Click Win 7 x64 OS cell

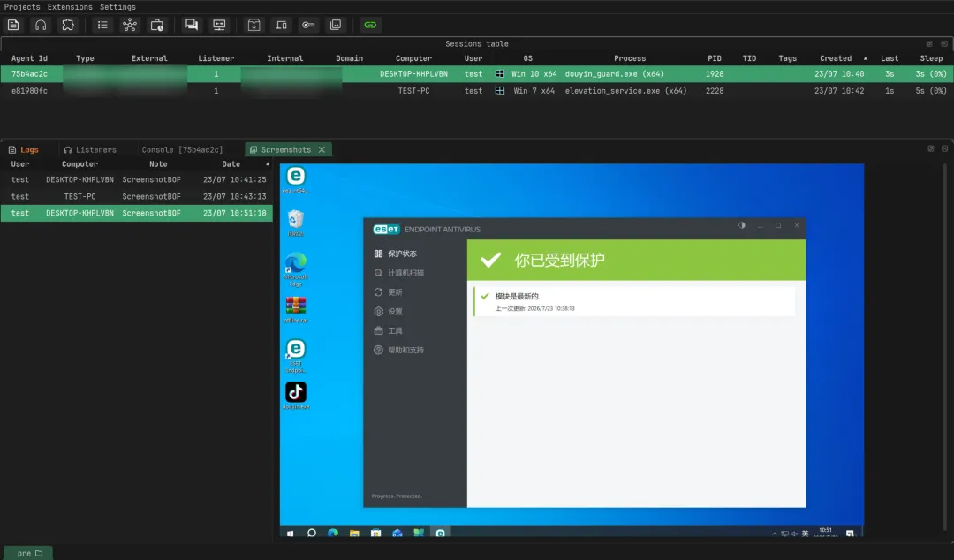click(534, 91)
